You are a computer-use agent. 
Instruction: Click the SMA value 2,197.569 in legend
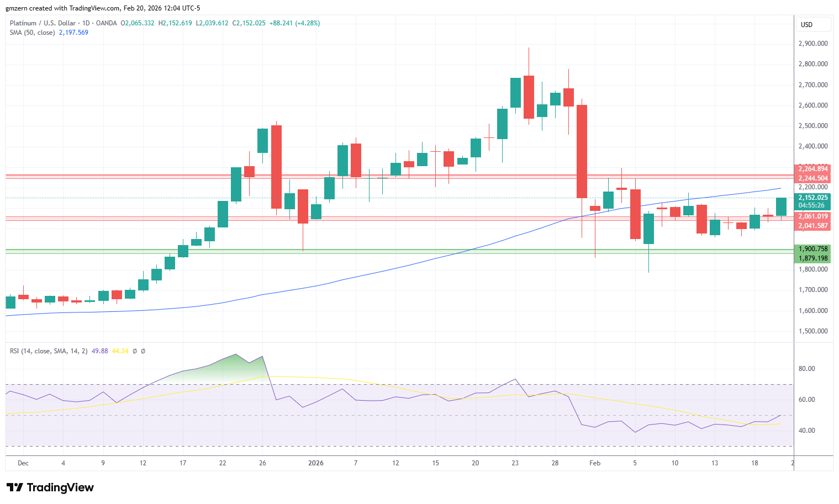pos(73,33)
